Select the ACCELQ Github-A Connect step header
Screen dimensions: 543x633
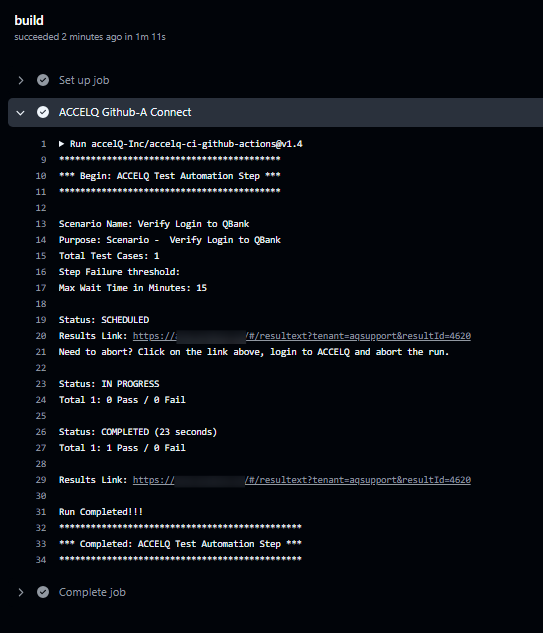[x=275, y=112]
